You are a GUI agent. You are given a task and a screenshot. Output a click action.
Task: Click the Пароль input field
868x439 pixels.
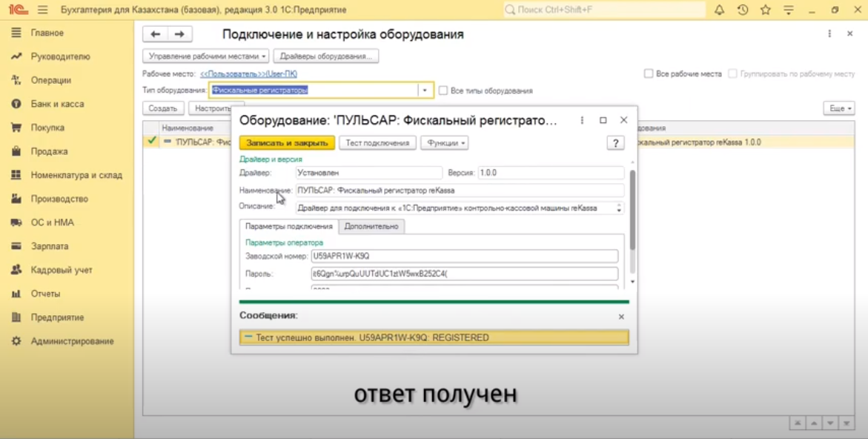[x=465, y=274]
